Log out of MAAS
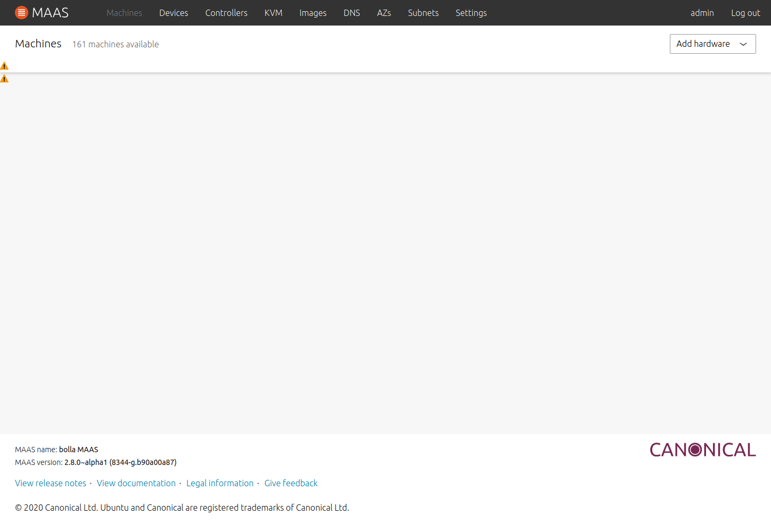The height and width of the screenshot is (532, 771). [x=745, y=13]
